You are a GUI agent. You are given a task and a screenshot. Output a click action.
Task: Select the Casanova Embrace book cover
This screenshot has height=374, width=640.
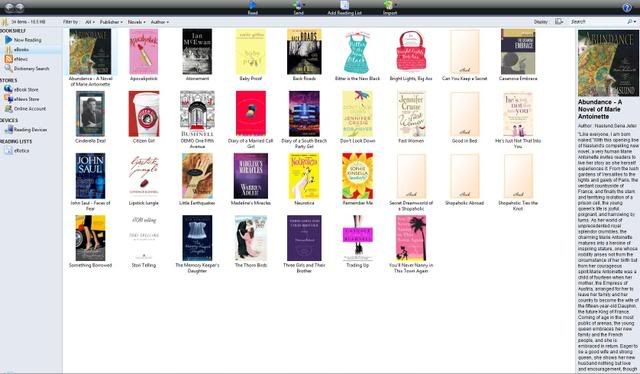click(x=518, y=51)
